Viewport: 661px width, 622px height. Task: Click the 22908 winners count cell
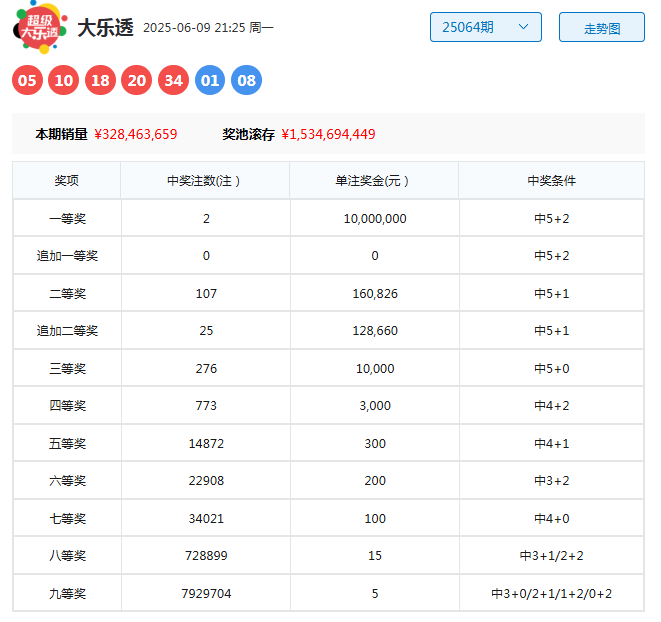tap(206, 481)
